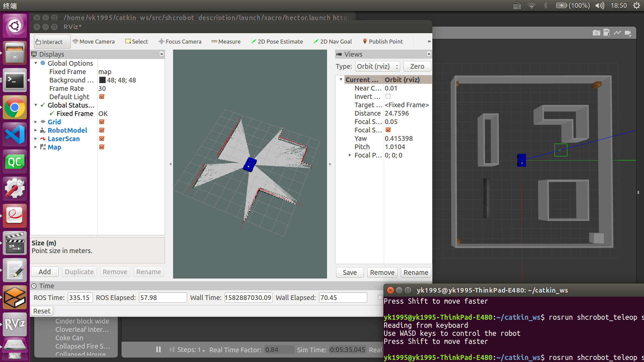Open Visual Studio Code from dock
This screenshot has height=362, width=644.
[x=14, y=134]
